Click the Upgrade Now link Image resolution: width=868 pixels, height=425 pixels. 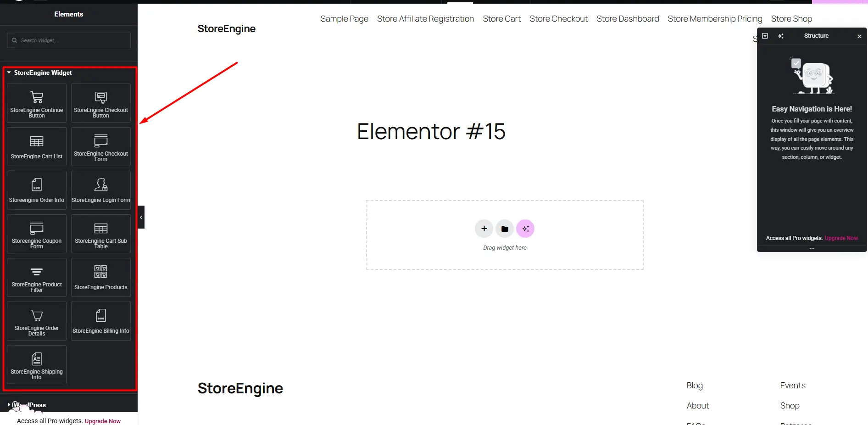[x=103, y=421]
